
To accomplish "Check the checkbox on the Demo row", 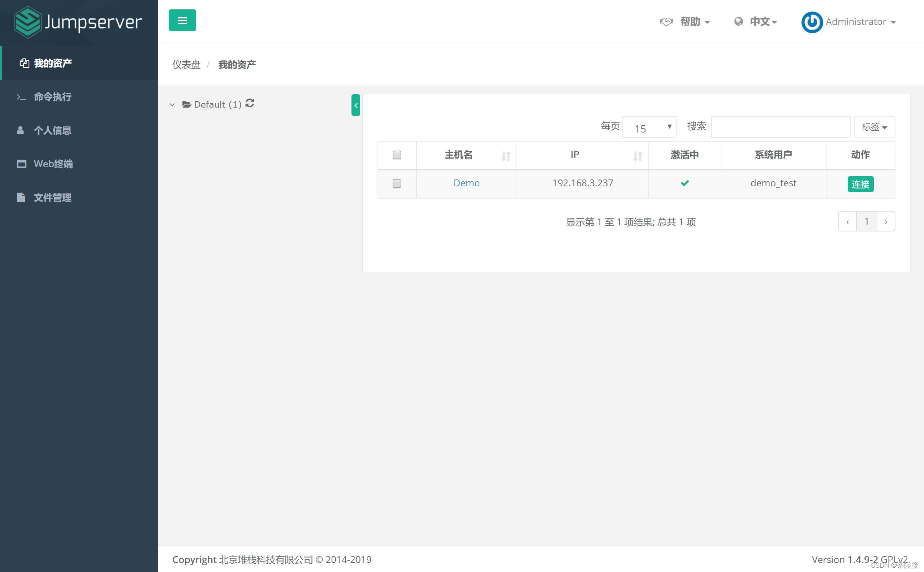I will click(x=397, y=183).
